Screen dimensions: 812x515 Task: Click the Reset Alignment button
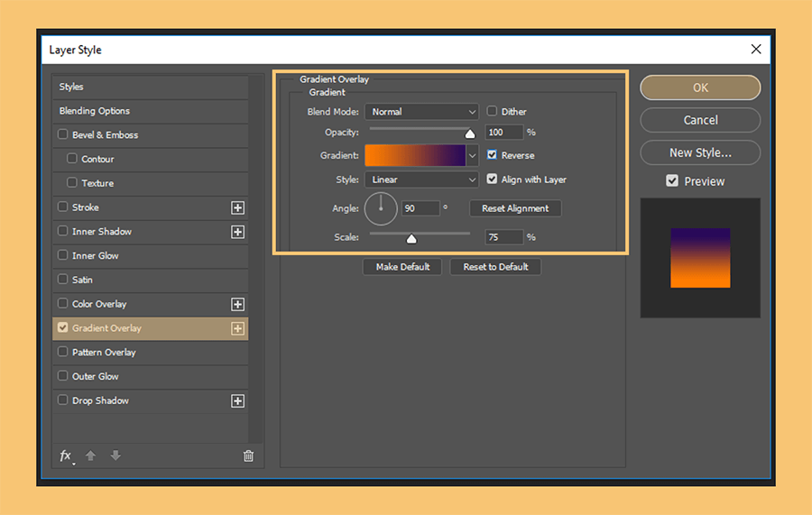515,208
